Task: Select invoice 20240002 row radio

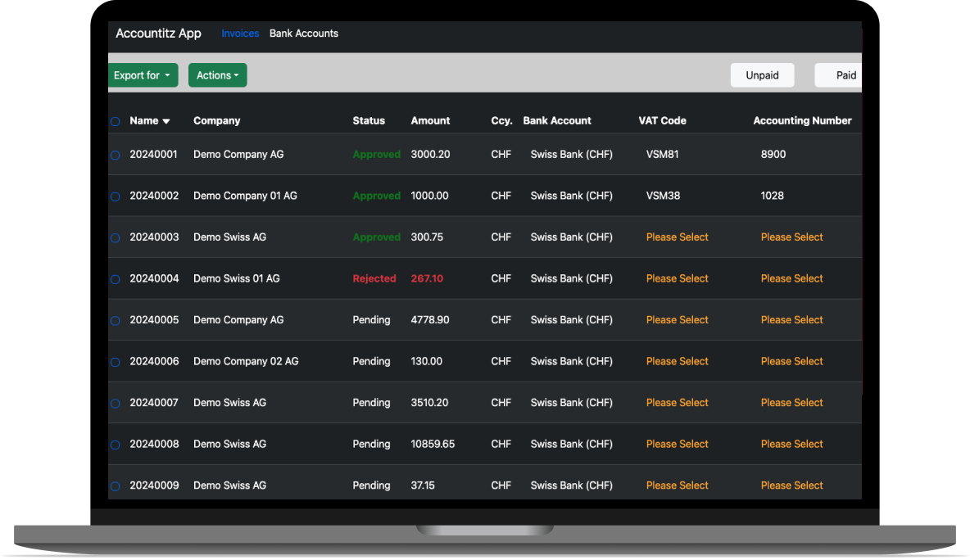Action: (x=115, y=196)
